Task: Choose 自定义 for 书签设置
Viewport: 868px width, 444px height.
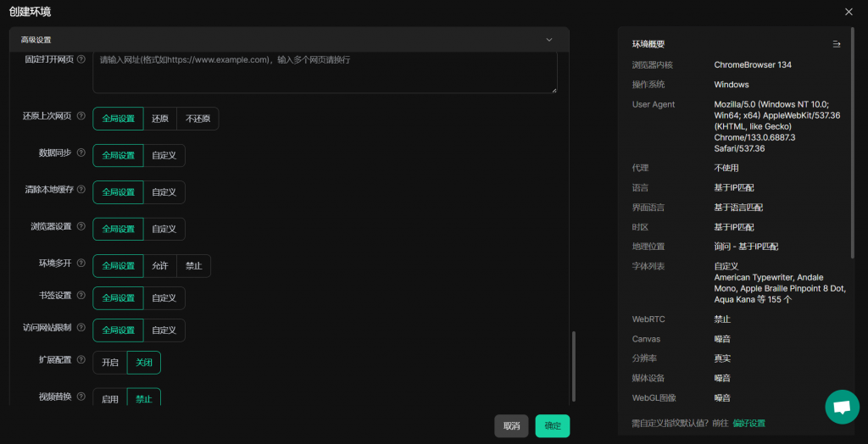Action: tap(164, 298)
